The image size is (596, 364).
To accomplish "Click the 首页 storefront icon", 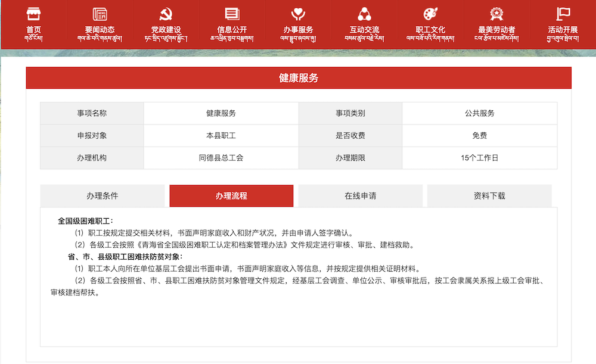I will pyautogui.click(x=34, y=14).
